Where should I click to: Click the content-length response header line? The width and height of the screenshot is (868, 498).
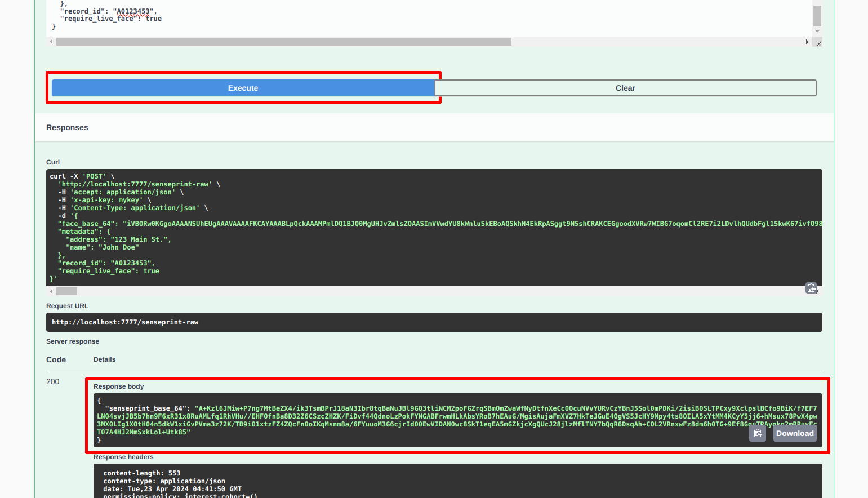pyautogui.click(x=142, y=473)
